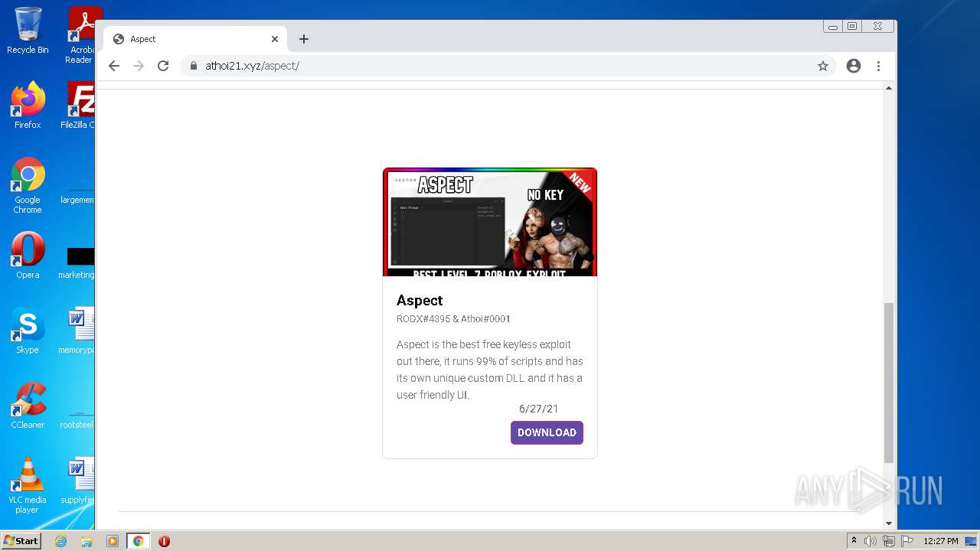This screenshot has width=980, height=551.
Task: Reload the page with refresh icon
Action: click(163, 66)
